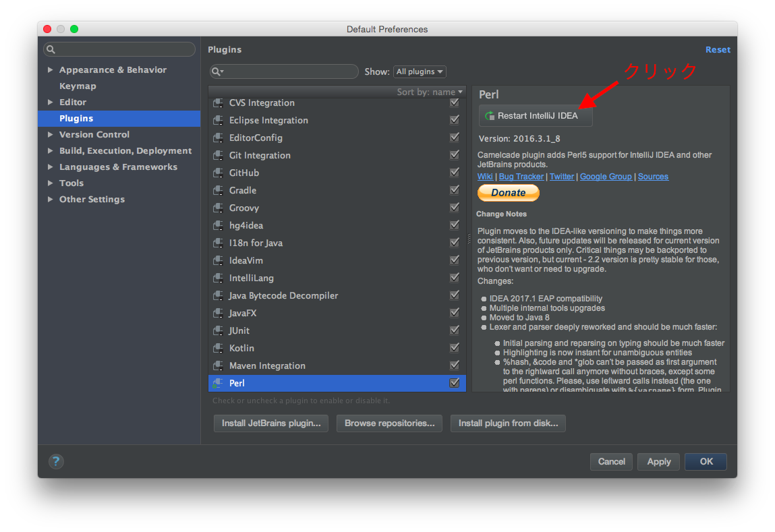This screenshot has width=775, height=532.
Task: Click the IntelliLang plugin icon
Action: coord(218,278)
